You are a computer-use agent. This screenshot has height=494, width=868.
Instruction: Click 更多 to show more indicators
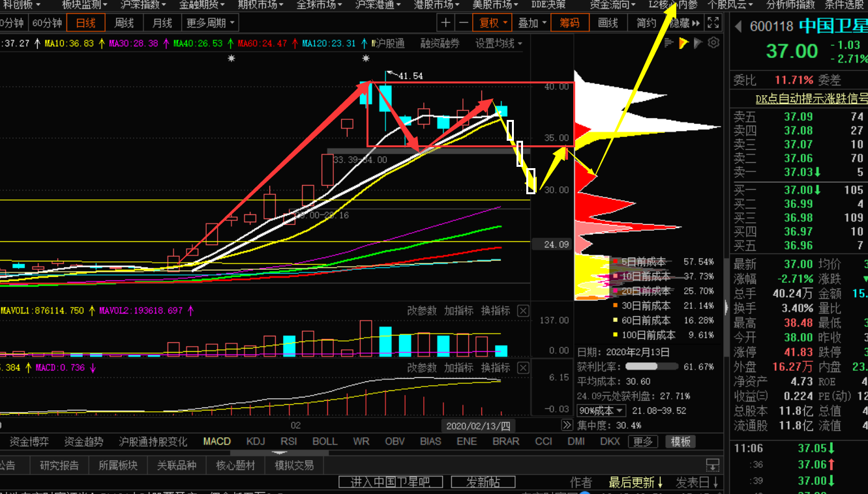point(643,441)
